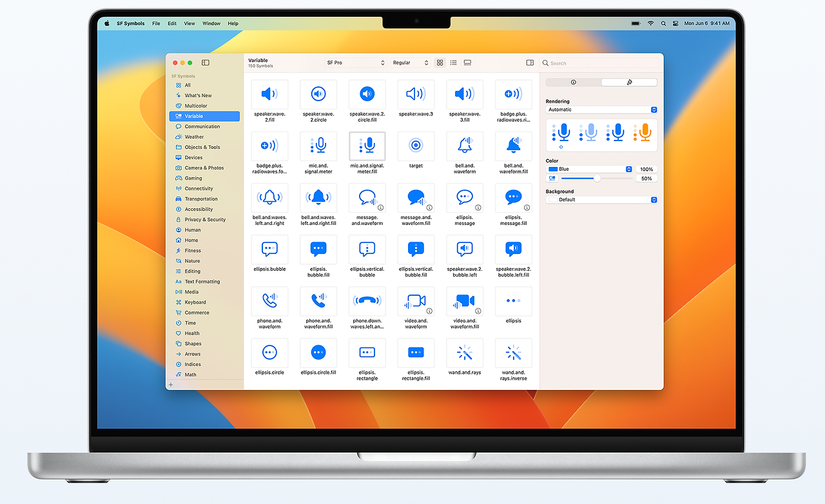Click the variable value slider
The width and height of the screenshot is (825, 504).
(x=597, y=178)
